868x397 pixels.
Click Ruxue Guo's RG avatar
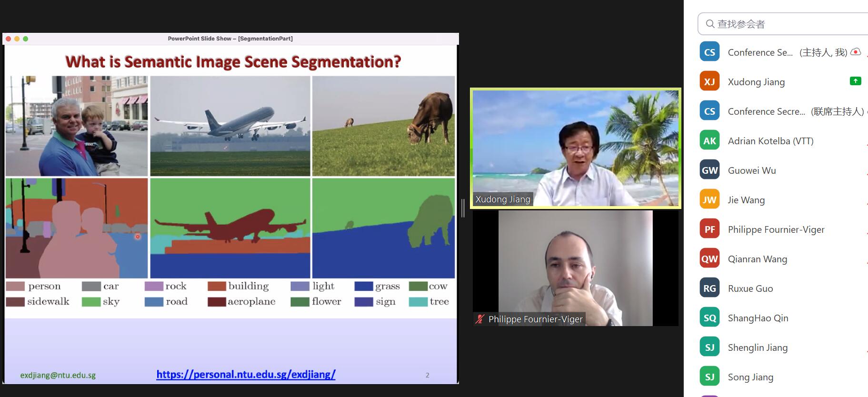[709, 288]
